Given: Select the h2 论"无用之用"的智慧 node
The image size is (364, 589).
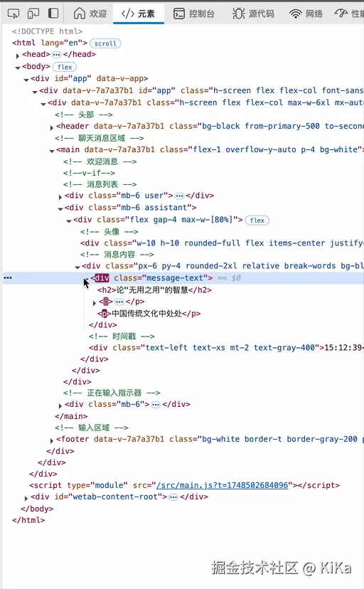Looking at the screenshot, I should pyautogui.click(x=154, y=290).
